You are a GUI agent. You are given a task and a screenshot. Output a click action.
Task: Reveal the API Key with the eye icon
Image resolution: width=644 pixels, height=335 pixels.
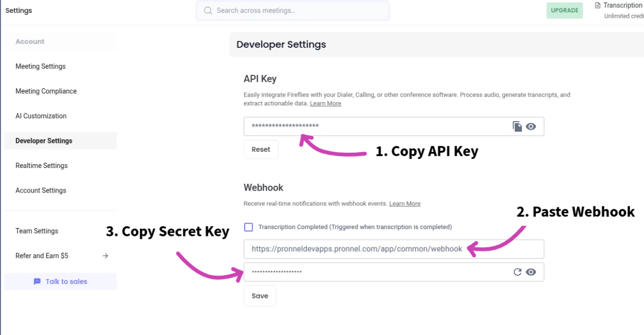pyautogui.click(x=531, y=126)
